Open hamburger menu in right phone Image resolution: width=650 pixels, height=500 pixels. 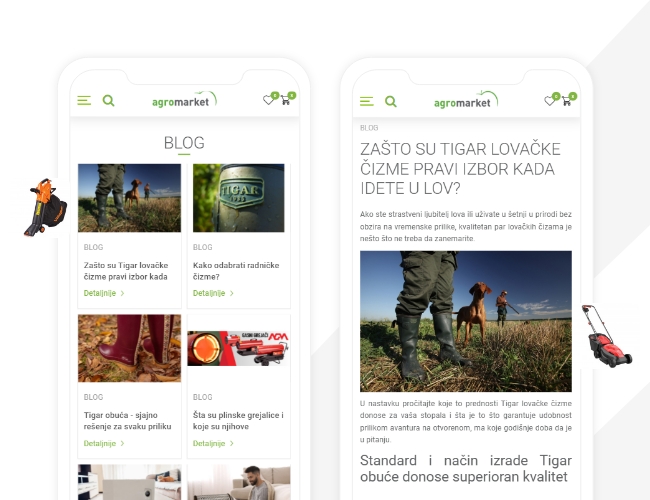366,101
